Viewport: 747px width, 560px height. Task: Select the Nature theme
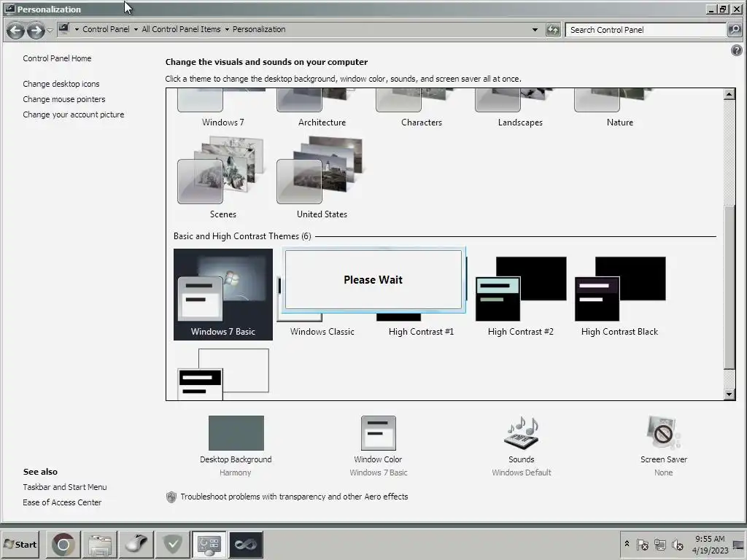619,109
